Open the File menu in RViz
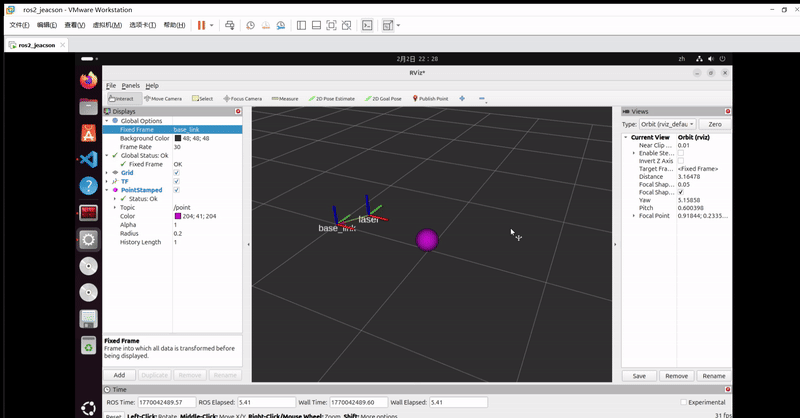 pos(110,86)
